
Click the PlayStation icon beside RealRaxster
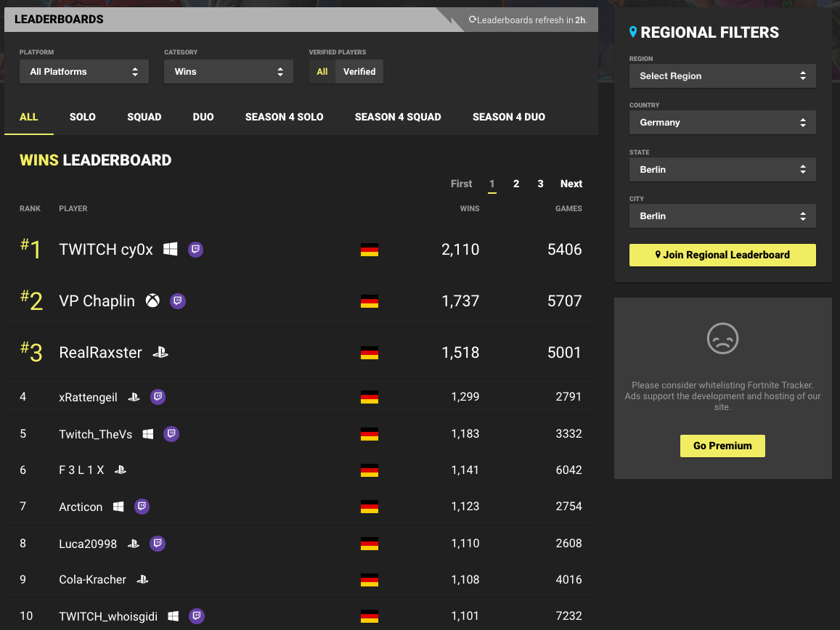[160, 353]
